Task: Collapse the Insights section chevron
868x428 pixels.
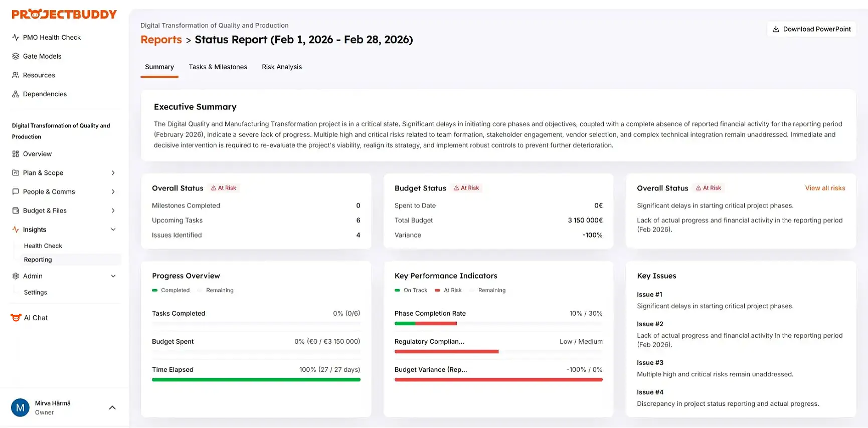Action: coord(113,230)
